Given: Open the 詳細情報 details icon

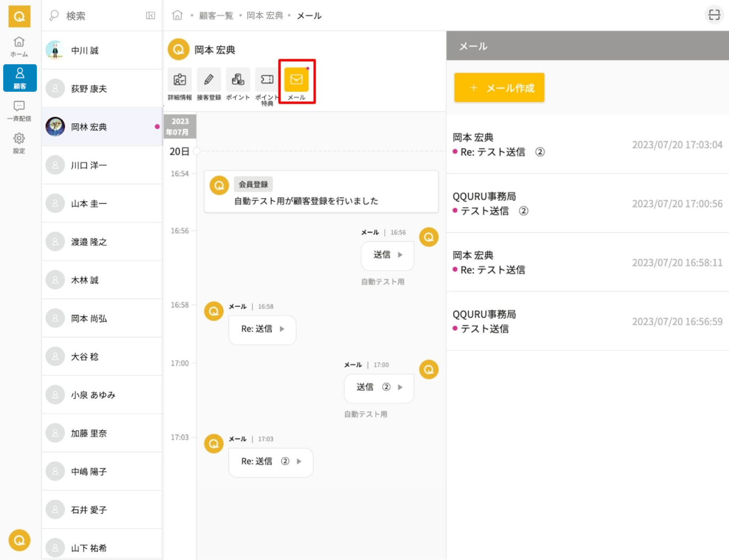Looking at the screenshot, I should 179,80.
